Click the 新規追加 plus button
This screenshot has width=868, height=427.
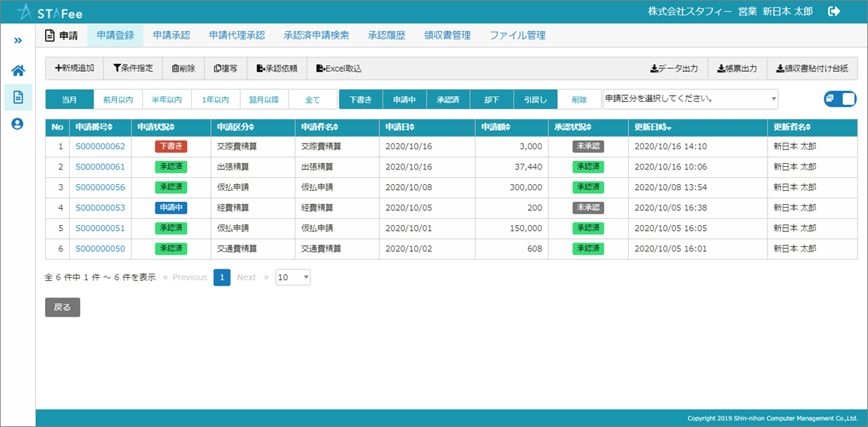click(75, 68)
